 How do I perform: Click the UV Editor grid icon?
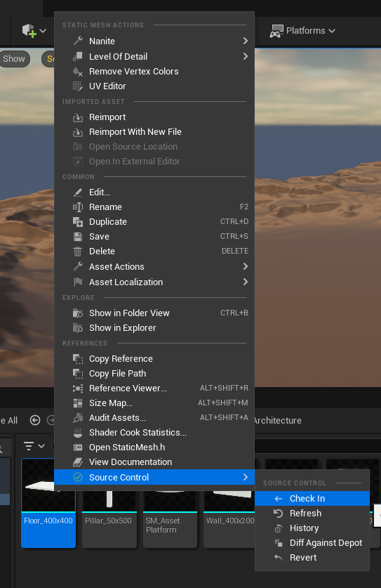click(x=78, y=86)
